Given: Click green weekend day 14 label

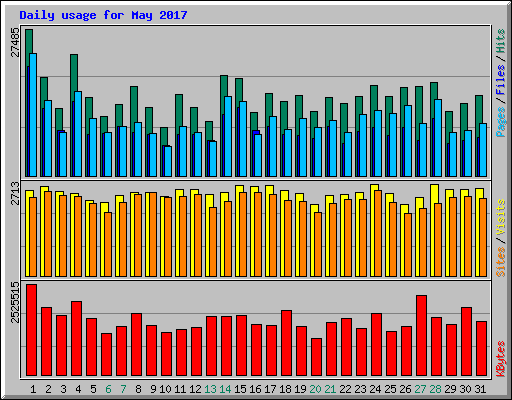Looking at the screenshot, I should click(225, 389).
